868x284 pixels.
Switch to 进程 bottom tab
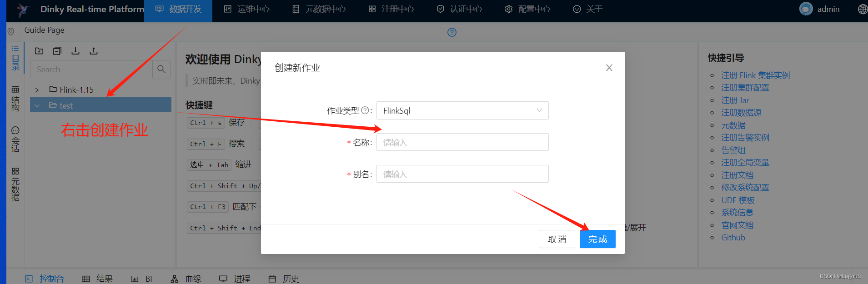[x=235, y=279]
